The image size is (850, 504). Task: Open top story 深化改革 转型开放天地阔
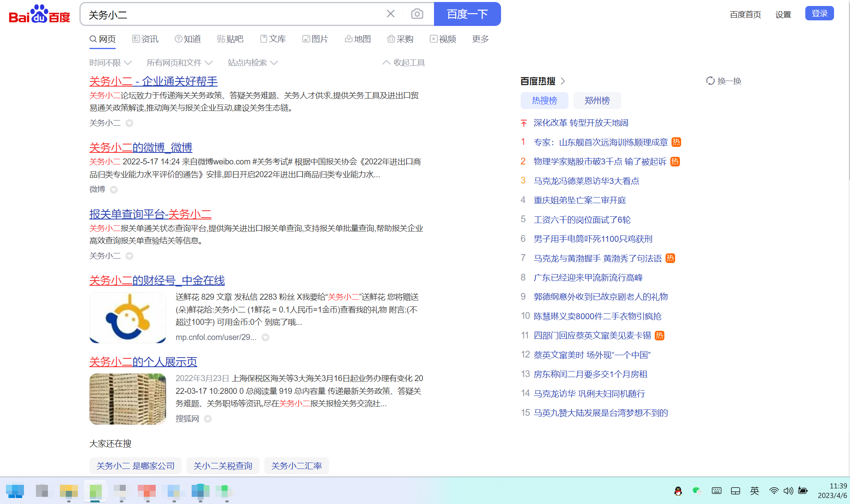(x=581, y=123)
